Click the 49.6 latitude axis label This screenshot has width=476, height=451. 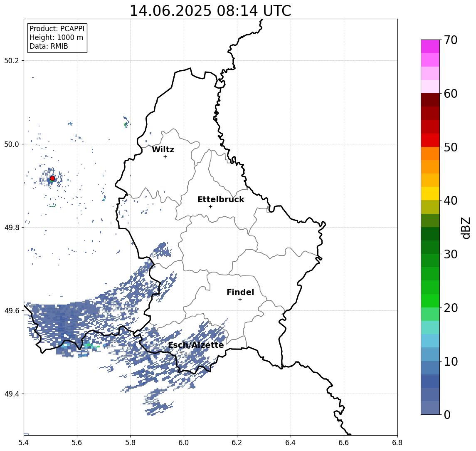(12, 311)
